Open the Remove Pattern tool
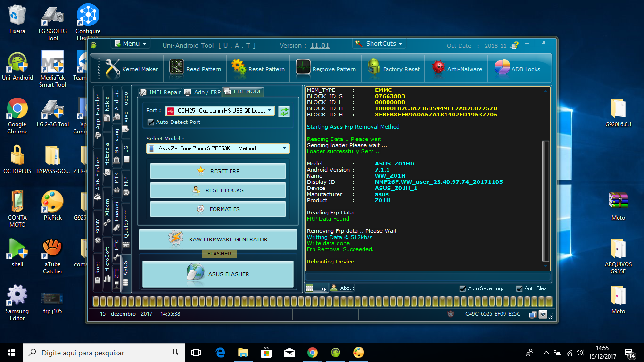This screenshot has width=644, height=362. tap(326, 69)
